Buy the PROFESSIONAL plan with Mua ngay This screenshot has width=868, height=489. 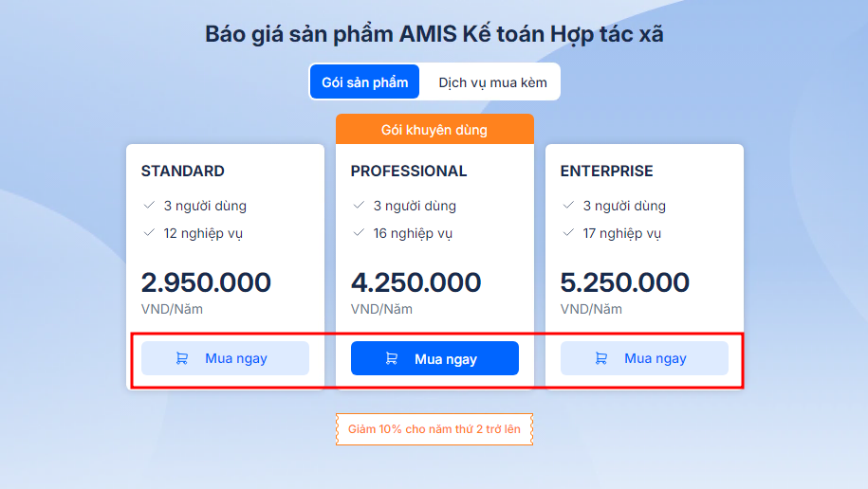(x=434, y=358)
